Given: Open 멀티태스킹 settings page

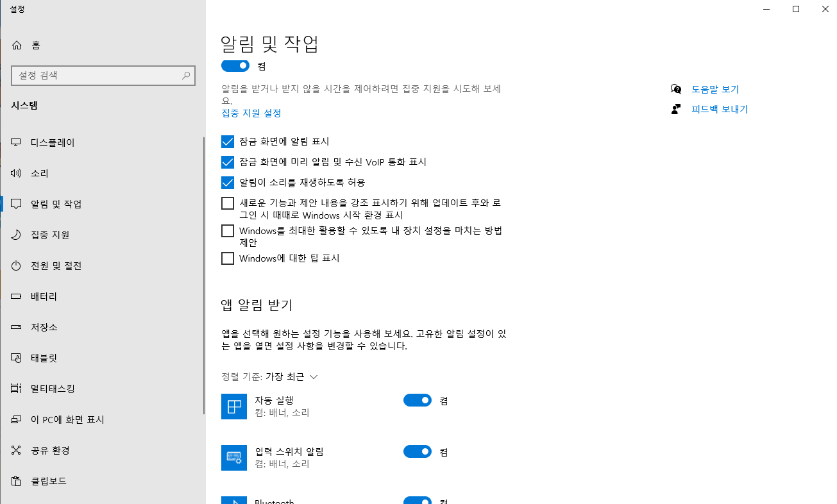Looking at the screenshot, I should pos(103,389).
